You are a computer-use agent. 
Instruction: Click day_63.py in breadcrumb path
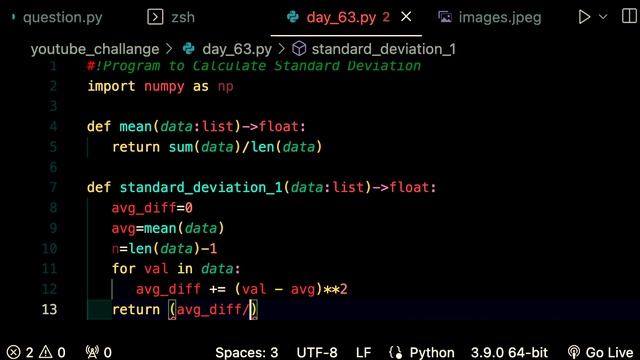pyautogui.click(x=237, y=49)
